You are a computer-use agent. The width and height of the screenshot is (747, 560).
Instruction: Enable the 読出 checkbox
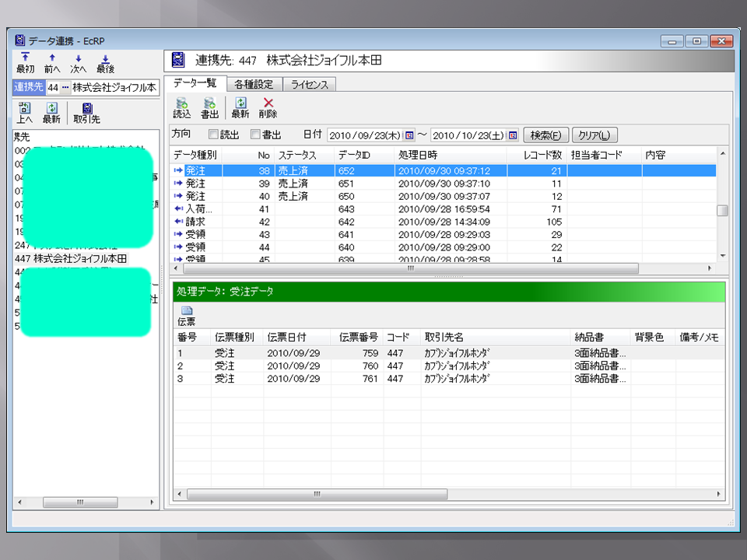pyautogui.click(x=212, y=135)
